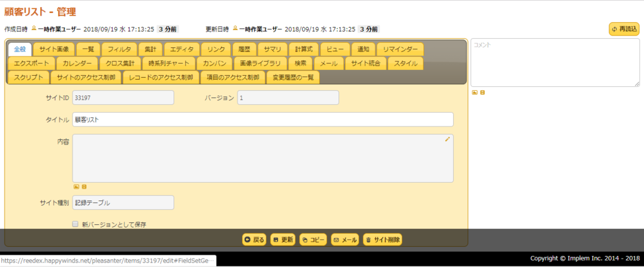This screenshot has width=644, height=267.
Task: Go to the リンク tab
Action: tap(216, 49)
